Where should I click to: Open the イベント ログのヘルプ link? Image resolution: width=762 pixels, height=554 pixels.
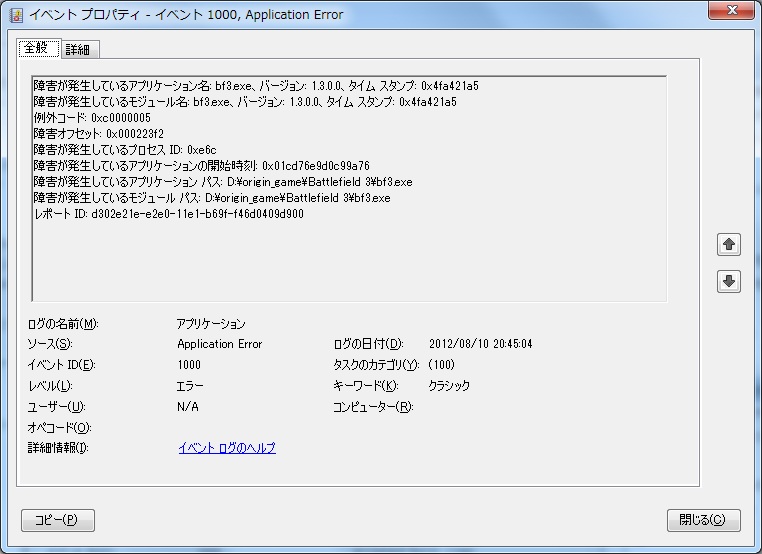227,447
